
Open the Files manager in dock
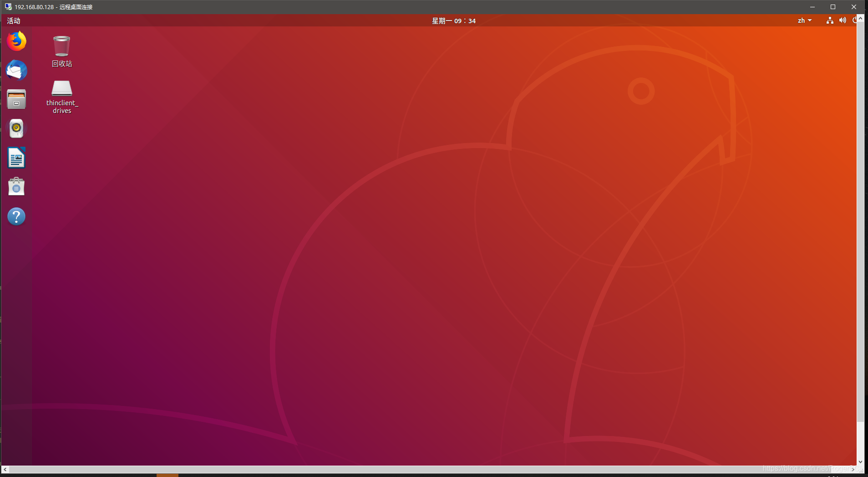coord(16,99)
